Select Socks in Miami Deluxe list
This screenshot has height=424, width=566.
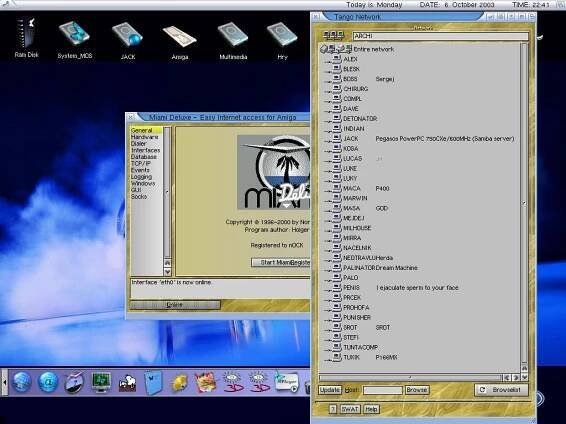(147, 196)
